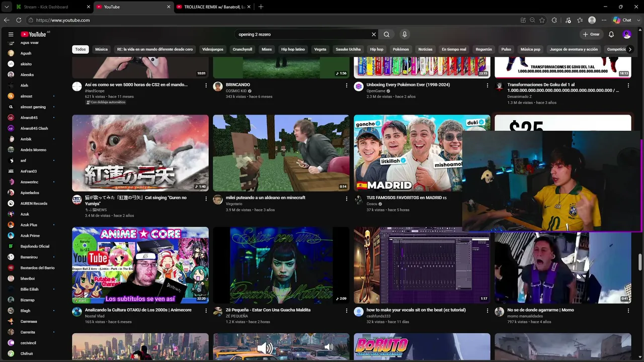Filter by the Crunchyroll chip
Image resolution: width=644 pixels, height=362 pixels.
click(243, 49)
